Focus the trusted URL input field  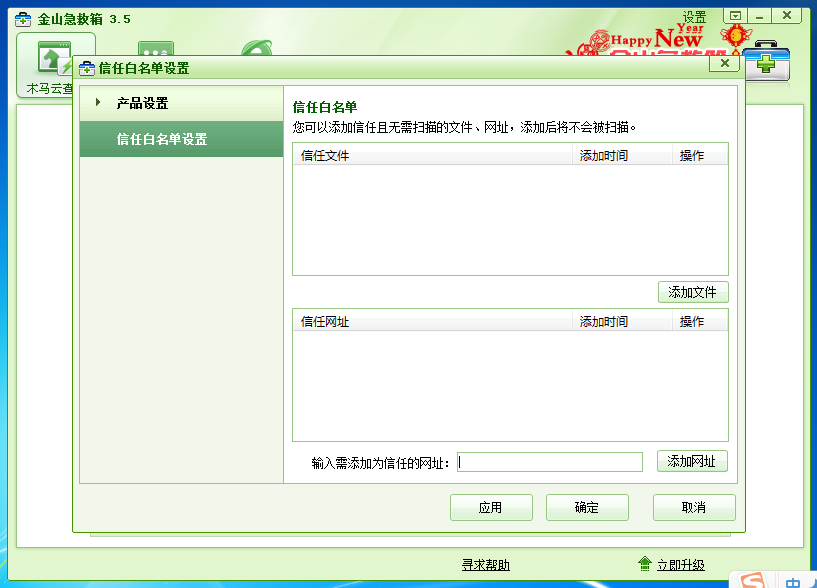point(550,462)
